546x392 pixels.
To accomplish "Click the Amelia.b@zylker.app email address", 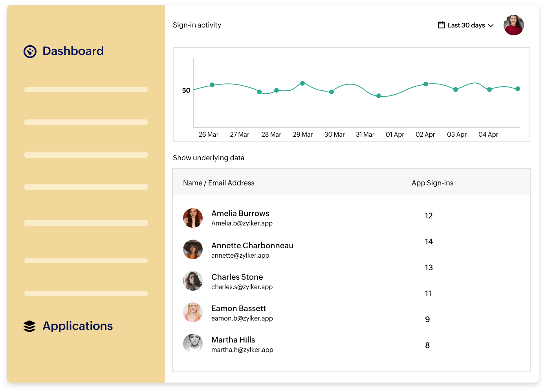I will tap(242, 223).
